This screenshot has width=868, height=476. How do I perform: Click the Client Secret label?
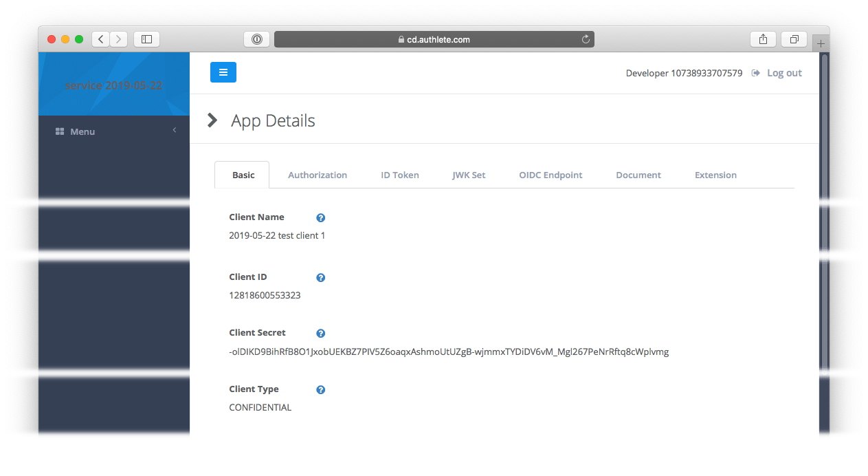[x=257, y=332]
